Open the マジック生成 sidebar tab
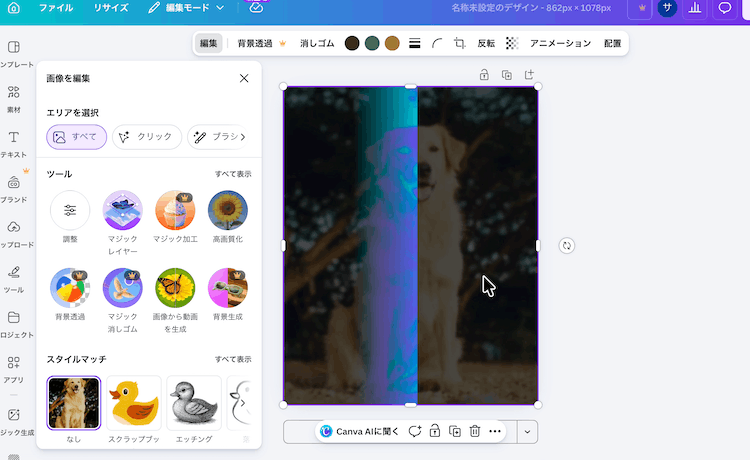Viewport: 750px width, 460px height. [x=14, y=422]
